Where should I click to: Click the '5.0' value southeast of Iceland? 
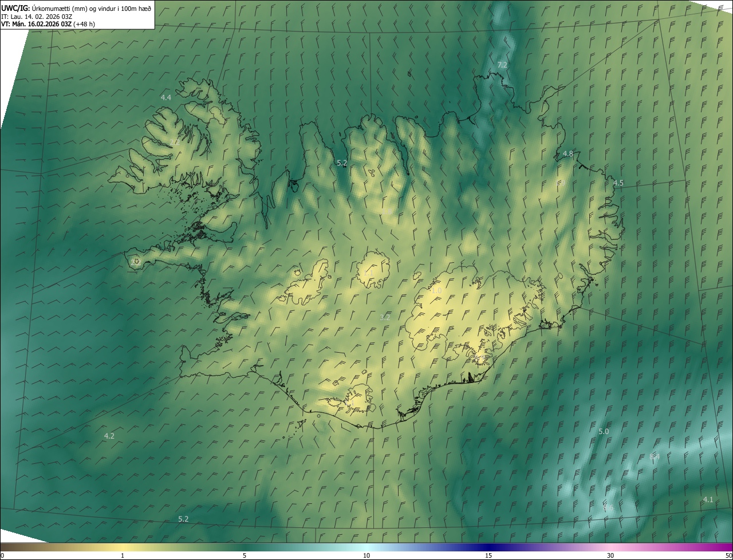604,431
